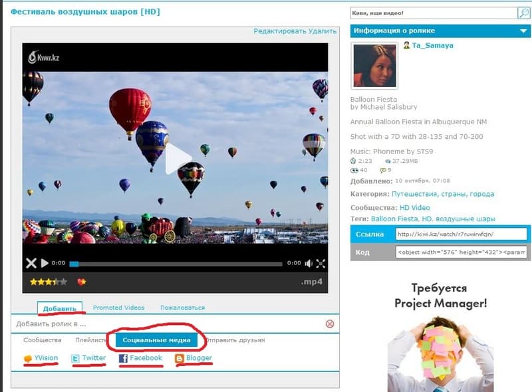Start playback with small play icon
The image size is (532, 392).
tap(45, 263)
